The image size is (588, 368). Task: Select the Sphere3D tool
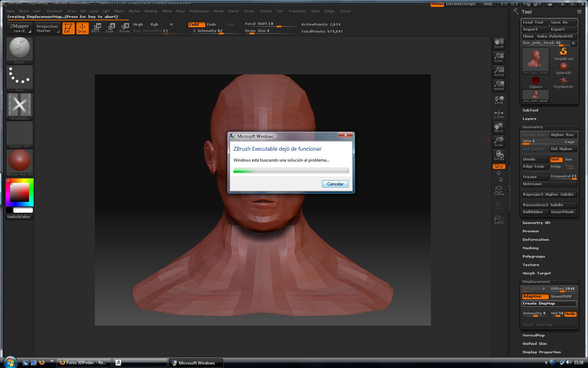click(563, 68)
